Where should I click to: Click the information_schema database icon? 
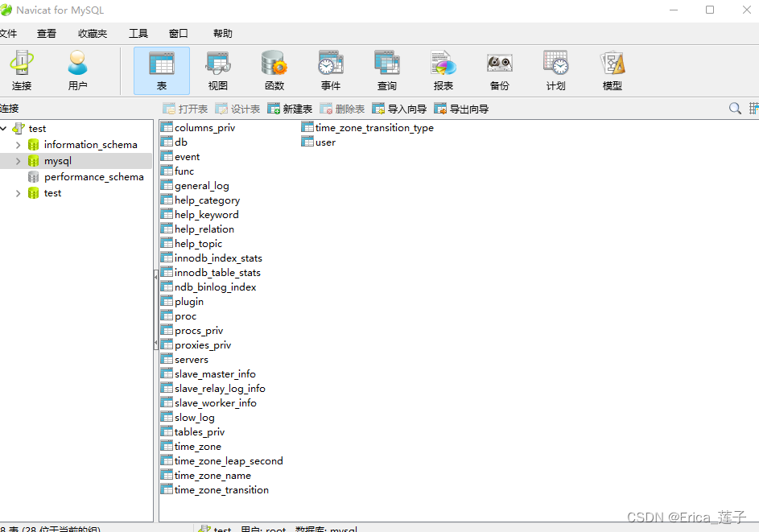[x=33, y=145]
